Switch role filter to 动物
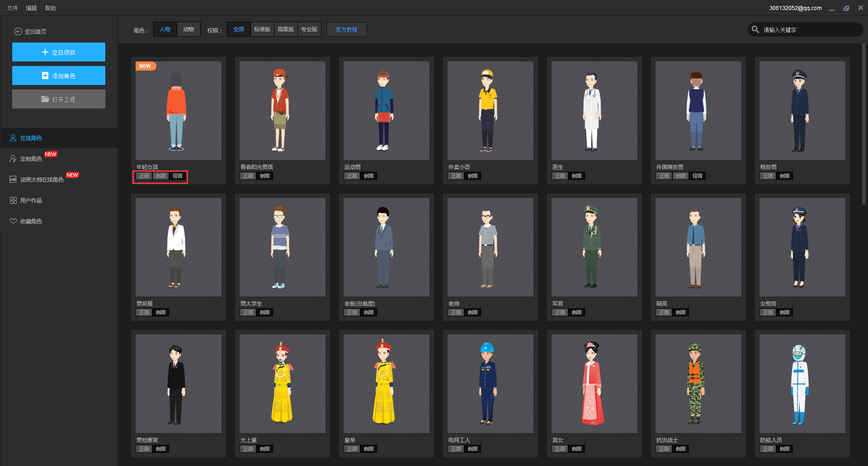 click(189, 29)
